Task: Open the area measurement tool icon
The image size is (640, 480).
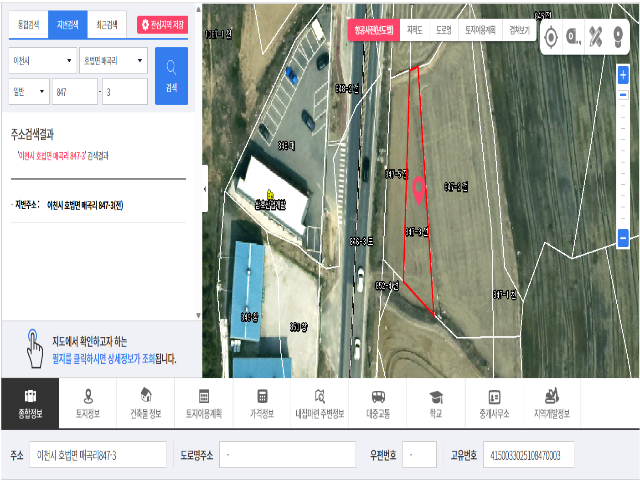Action: point(597,38)
